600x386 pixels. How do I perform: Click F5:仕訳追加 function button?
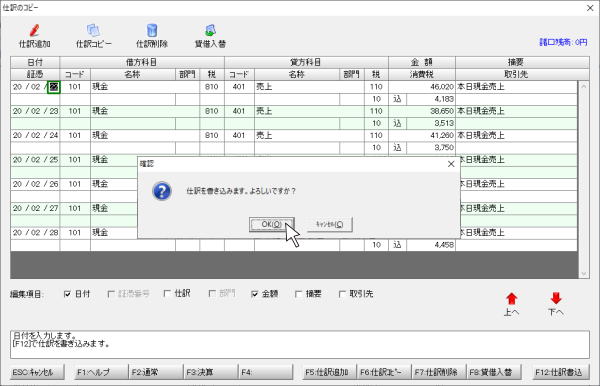click(x=328, y=372)
